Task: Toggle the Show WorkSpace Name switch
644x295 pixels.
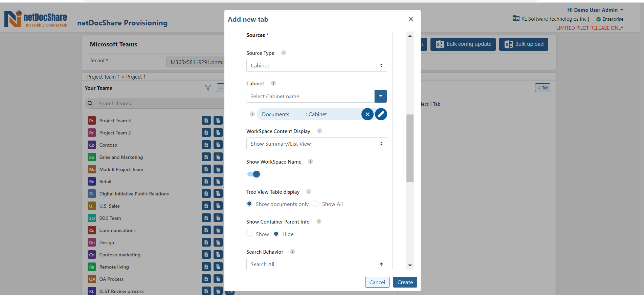Action: (253, 174)
